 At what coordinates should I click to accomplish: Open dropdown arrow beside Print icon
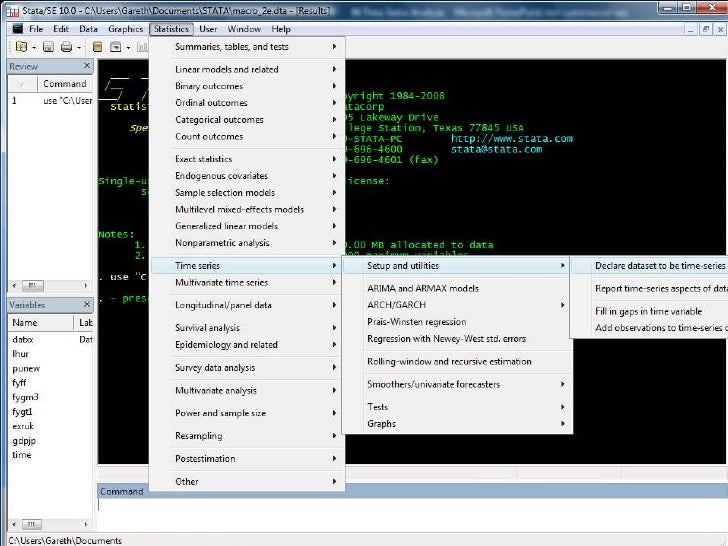[x=77, y=47]
